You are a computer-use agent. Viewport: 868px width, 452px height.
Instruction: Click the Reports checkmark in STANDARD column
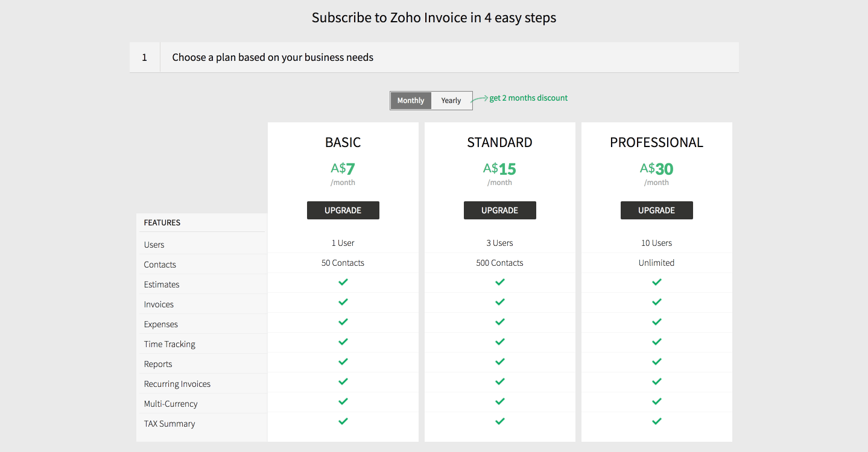[x=499, y=362]
